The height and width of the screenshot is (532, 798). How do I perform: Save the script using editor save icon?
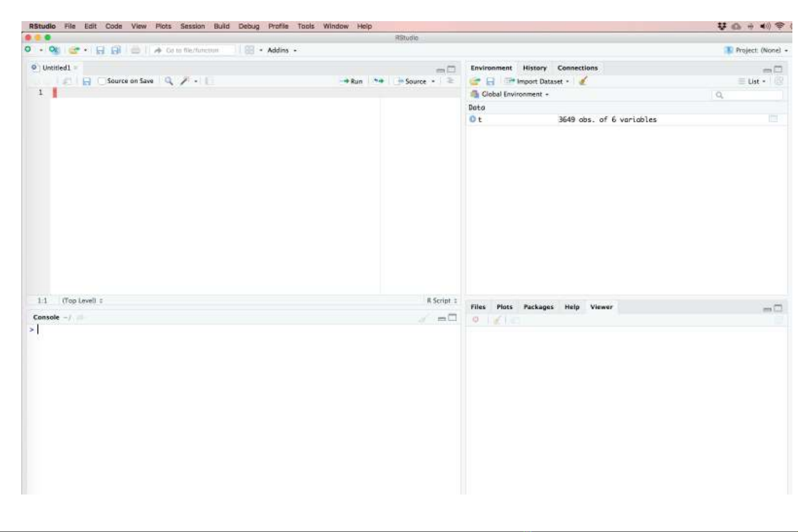click(87, 81)
